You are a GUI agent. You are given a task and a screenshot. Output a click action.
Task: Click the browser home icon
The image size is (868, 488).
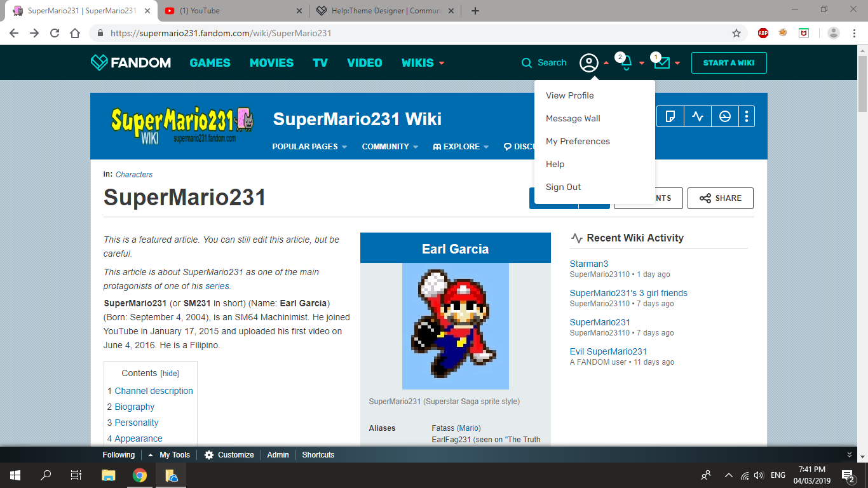coord(75,33)
